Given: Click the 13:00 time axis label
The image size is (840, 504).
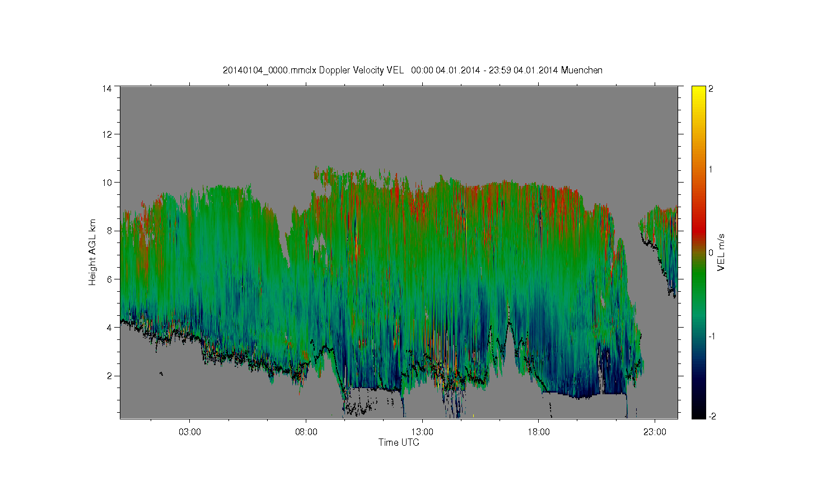Looking at the screenshot, I should click(x=422, y=432).
